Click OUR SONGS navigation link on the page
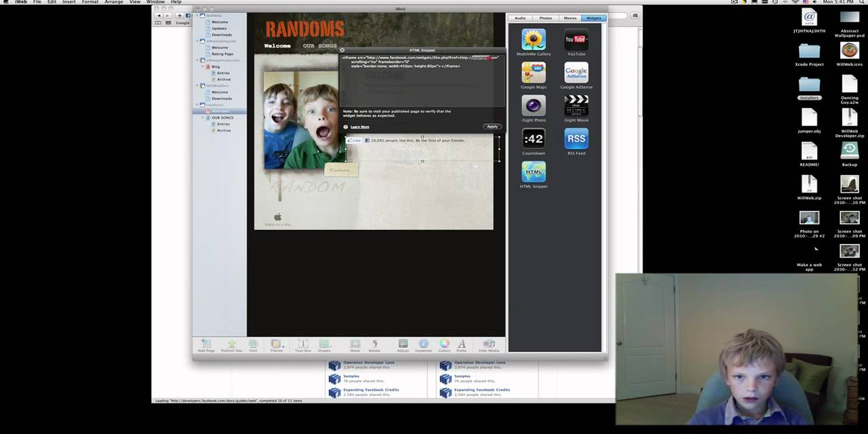This screenshot has height=434, width=868. click(319, 46)
